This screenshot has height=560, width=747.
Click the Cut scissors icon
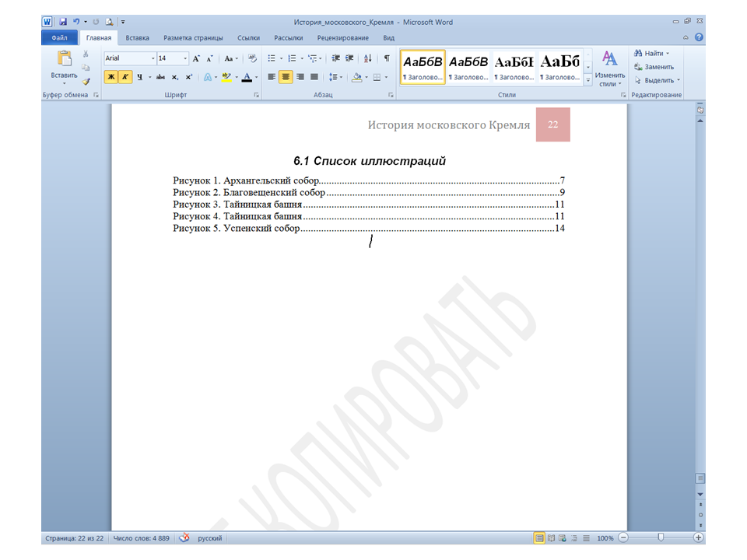pos(86,54)
